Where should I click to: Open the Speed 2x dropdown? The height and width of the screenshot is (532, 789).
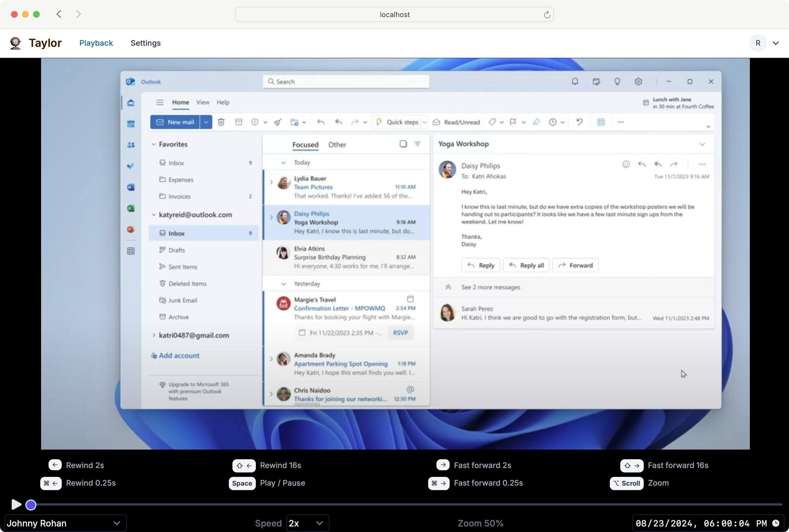(307, 523)
